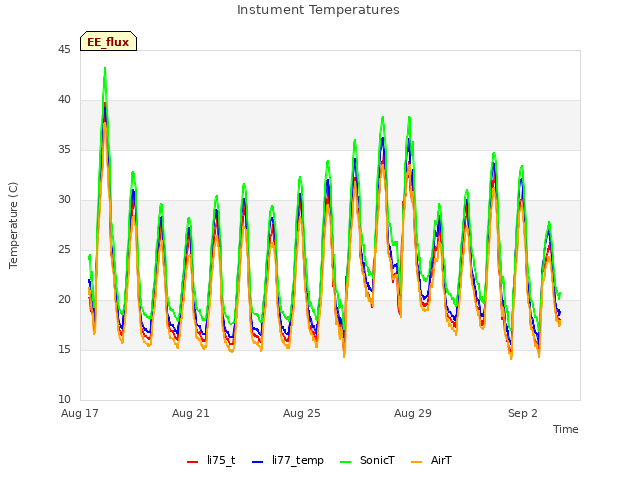This screenshot has height=480, width=640.
Task: Click the 10 y-axis tick label
Action: [x=64, y=400]
